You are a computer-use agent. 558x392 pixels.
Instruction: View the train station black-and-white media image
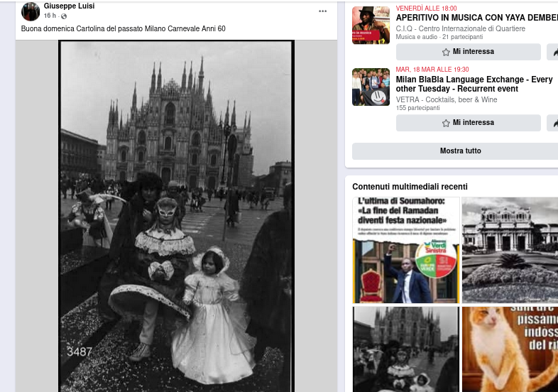(510, 250)
